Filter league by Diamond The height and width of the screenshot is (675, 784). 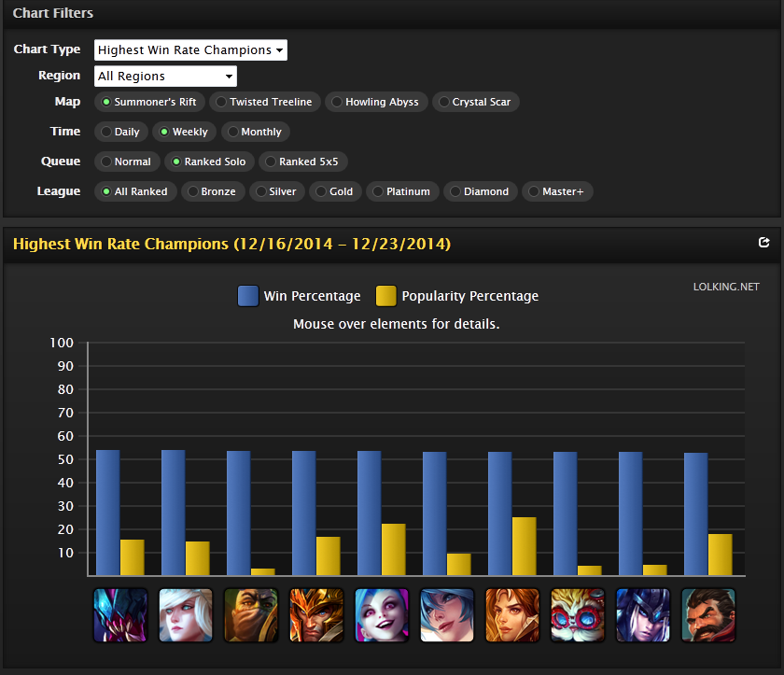pyautogui.click(x=481, y=191)
